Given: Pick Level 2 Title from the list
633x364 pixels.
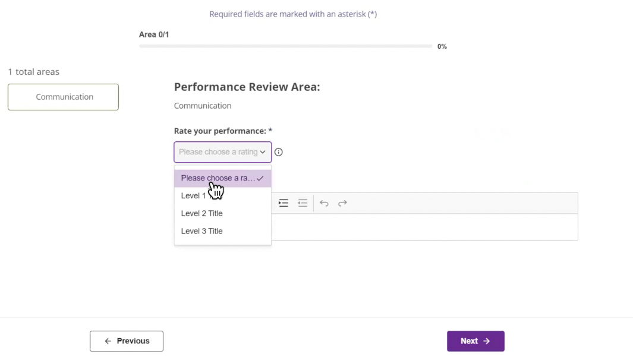Looking at the screenshot, I should (202, 214).
